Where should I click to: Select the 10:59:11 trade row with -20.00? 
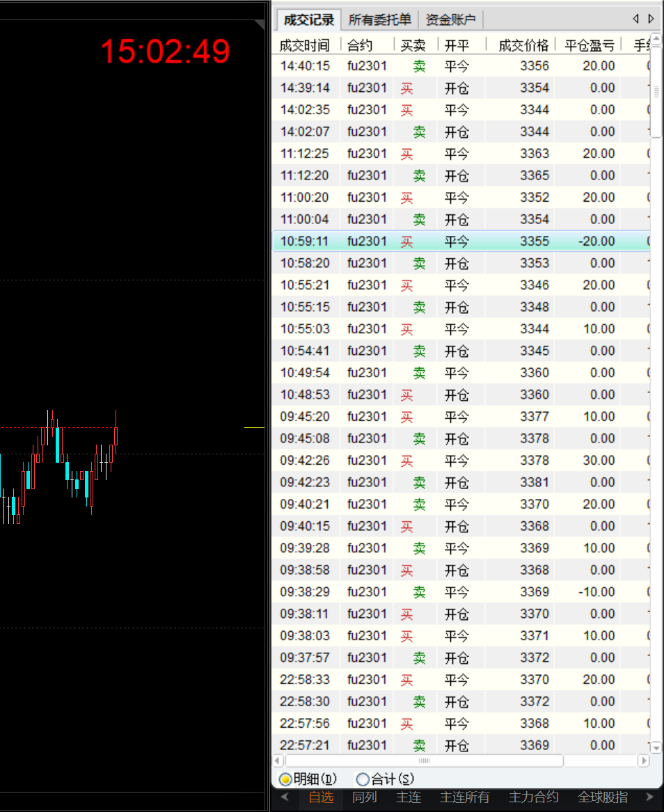[x=459, y=241]
